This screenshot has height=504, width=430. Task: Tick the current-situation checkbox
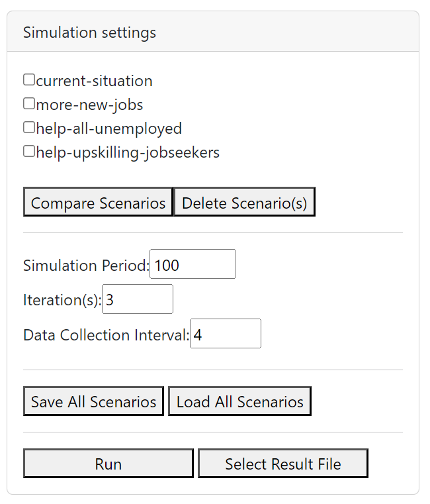(29, 80)
